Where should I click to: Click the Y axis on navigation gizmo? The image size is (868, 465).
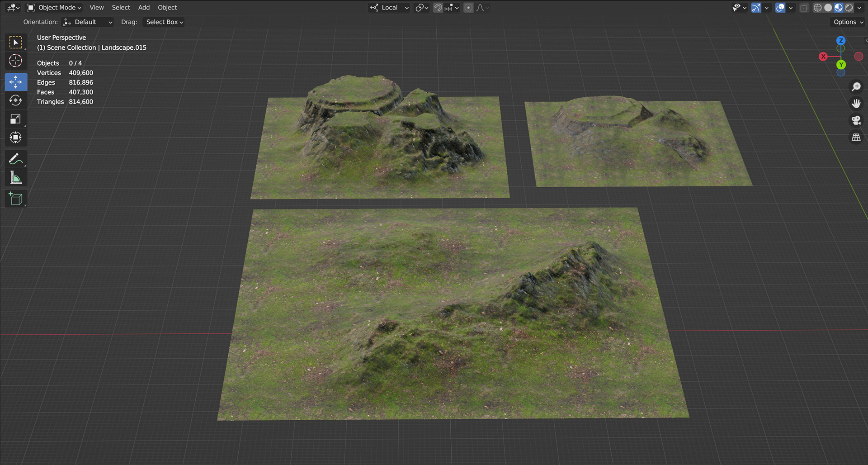point(841,65)
